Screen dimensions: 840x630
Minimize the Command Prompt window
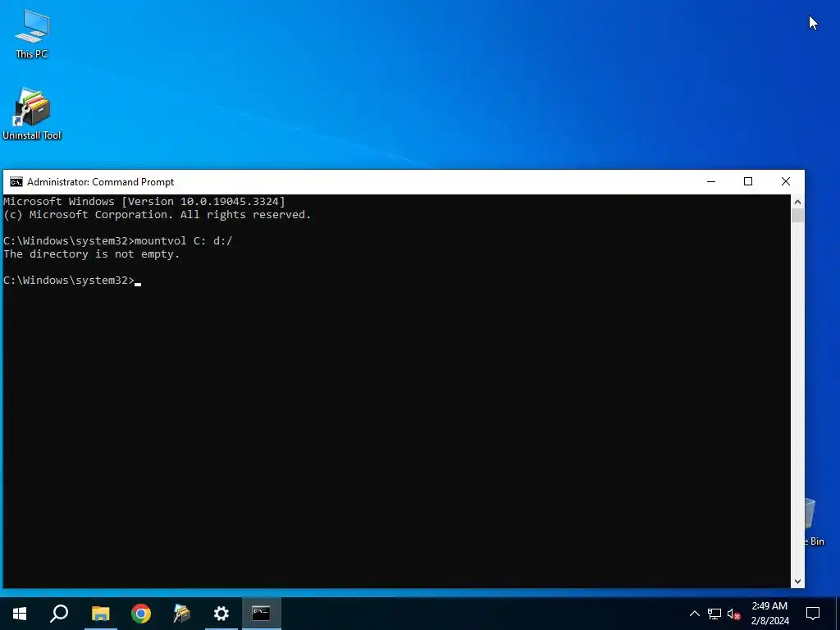point(711,181)
